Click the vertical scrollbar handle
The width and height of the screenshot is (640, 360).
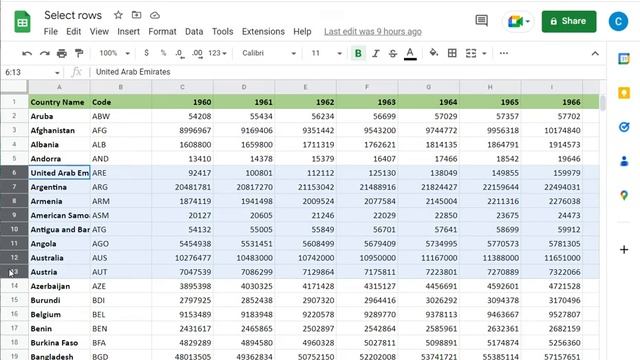pos(603,102)
